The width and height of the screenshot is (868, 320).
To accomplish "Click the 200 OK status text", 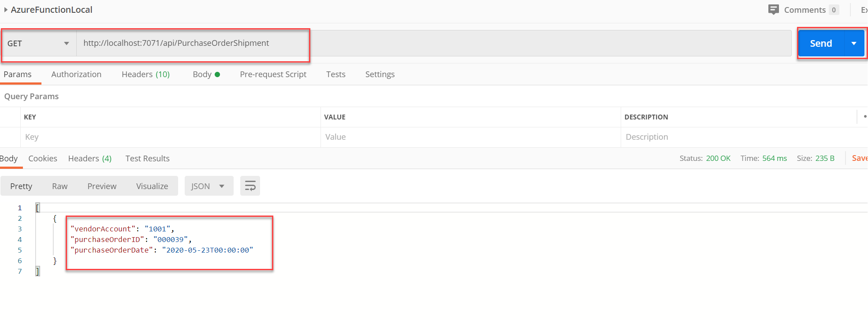I will tap(718, 158).
